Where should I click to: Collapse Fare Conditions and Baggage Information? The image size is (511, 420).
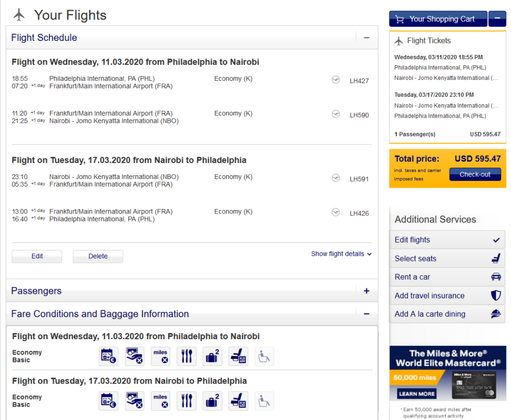tap(367, 314)
